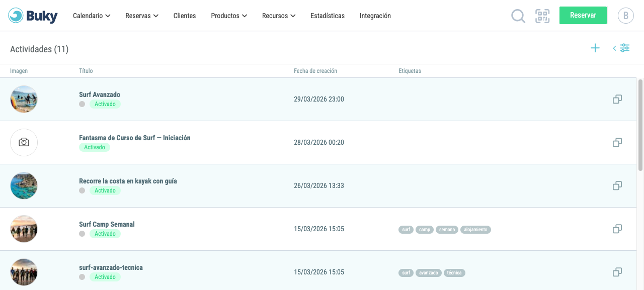Open the user avatar B menu
Viewport: 644px width, 290px height.
coord(626,16)
